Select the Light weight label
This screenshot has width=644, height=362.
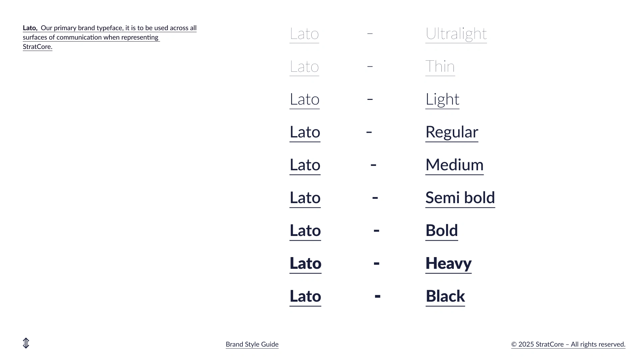click(442, 100)
